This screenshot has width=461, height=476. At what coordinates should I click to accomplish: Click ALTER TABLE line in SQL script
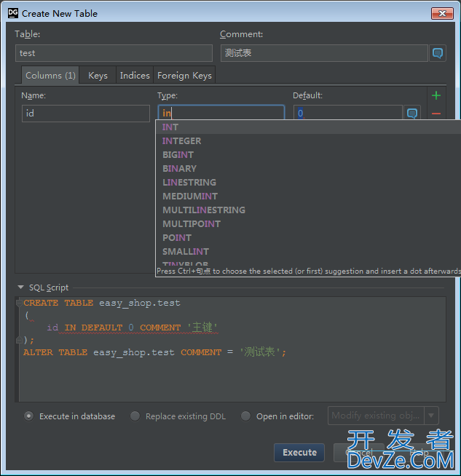154,352
